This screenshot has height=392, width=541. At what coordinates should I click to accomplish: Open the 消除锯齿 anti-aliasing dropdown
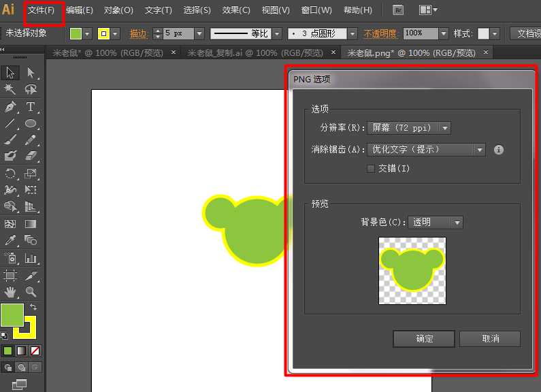[426, 150]
